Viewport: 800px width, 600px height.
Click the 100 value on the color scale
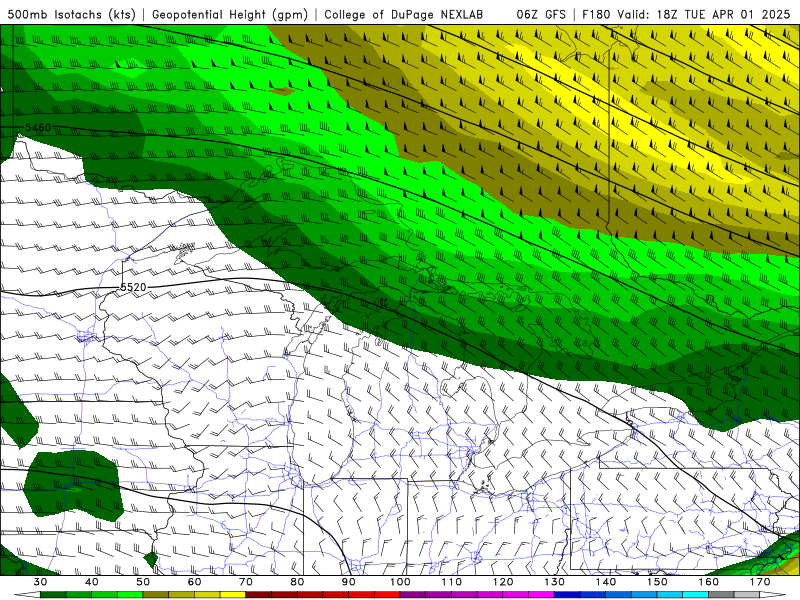(400, 582)
